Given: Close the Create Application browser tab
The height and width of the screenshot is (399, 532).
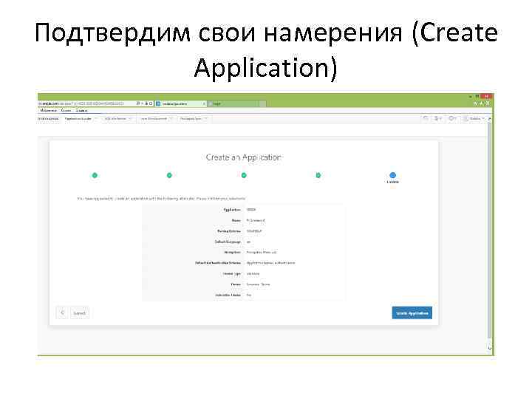Looking at the screenshot, I should point(204,103).
